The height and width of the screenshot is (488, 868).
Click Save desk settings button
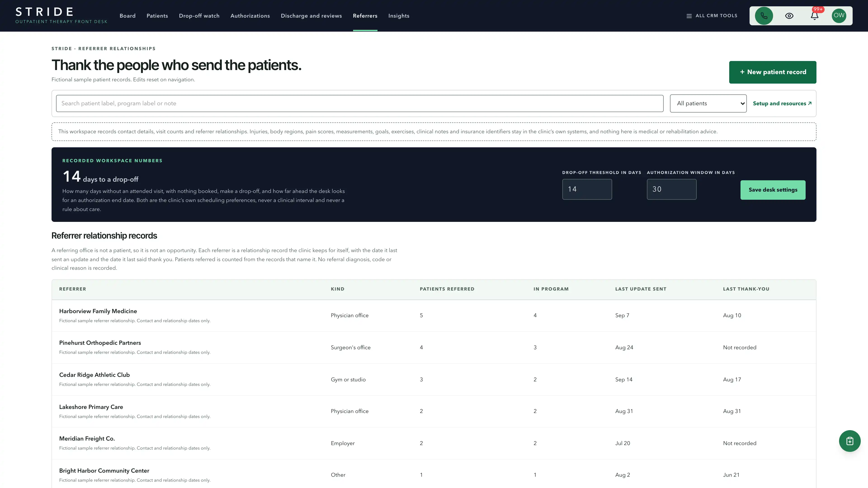pyautogui.click(x=773, y=190)
